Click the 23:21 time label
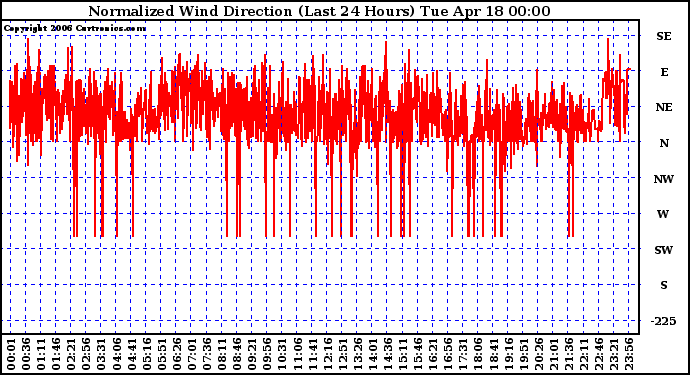Image resolution: width=690 pixels, height=375 pixels. [x=613, y=354]
